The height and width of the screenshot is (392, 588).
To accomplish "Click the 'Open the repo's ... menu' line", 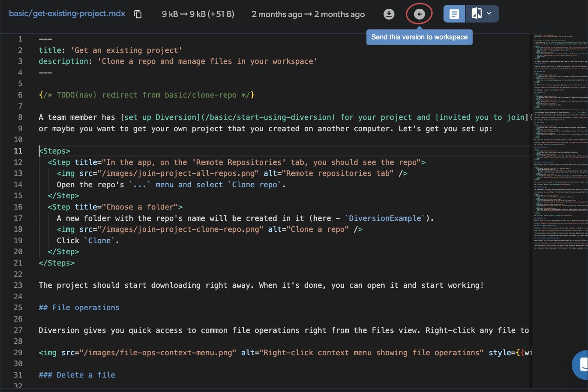I will (x=171, y=185).
